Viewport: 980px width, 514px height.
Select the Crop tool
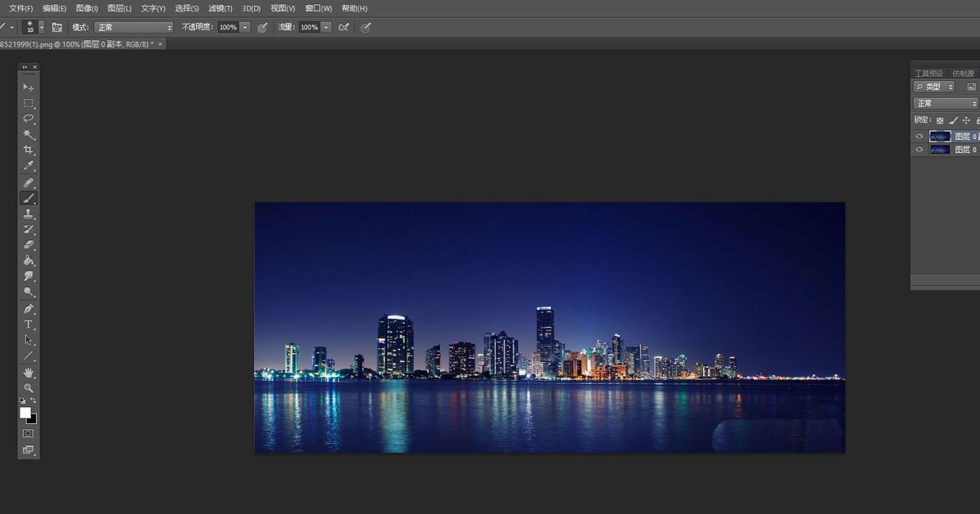(x=29, y=150)
